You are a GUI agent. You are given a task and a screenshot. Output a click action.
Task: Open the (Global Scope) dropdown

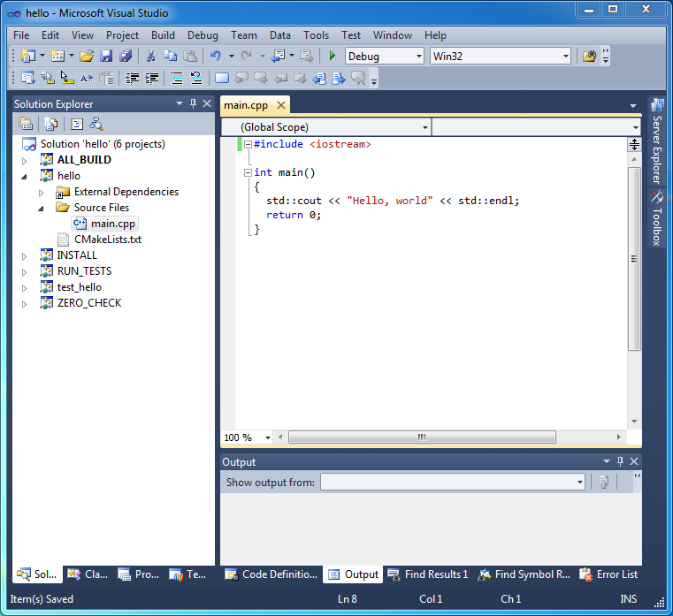click(x=424, y=127)
